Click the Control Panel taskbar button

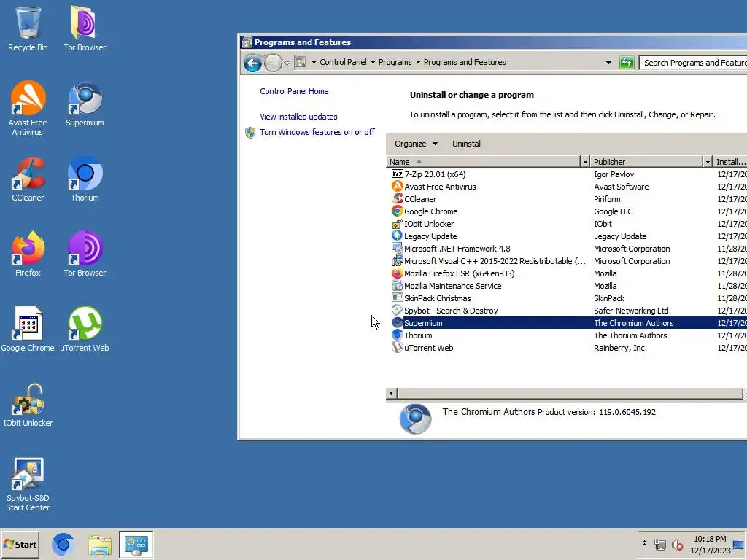click(136, 544)
